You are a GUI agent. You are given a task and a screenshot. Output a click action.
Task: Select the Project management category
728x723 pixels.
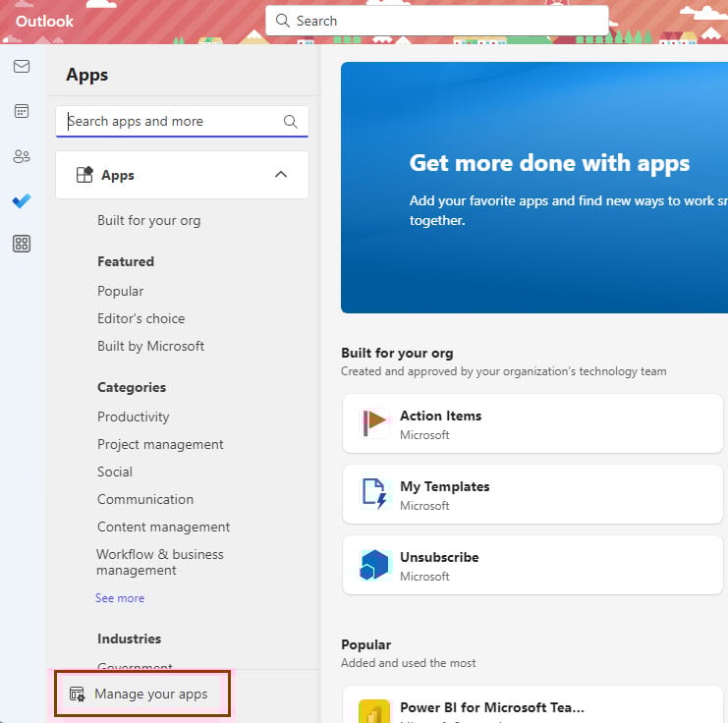[160, 444]
